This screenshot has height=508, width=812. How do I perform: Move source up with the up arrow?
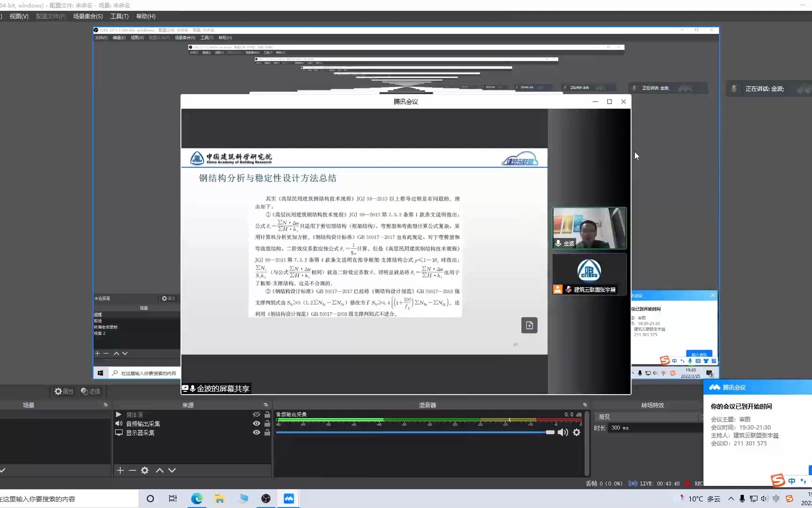(160, 470)
